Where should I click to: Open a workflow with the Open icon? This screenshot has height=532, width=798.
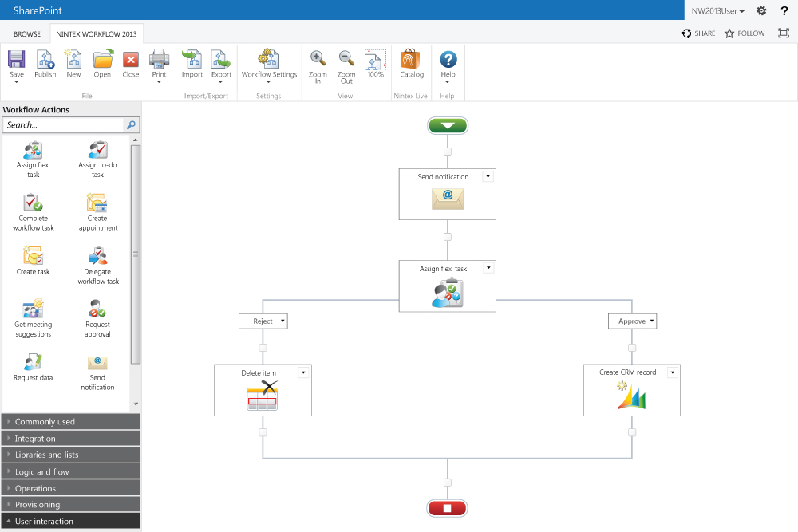(103, 59)
